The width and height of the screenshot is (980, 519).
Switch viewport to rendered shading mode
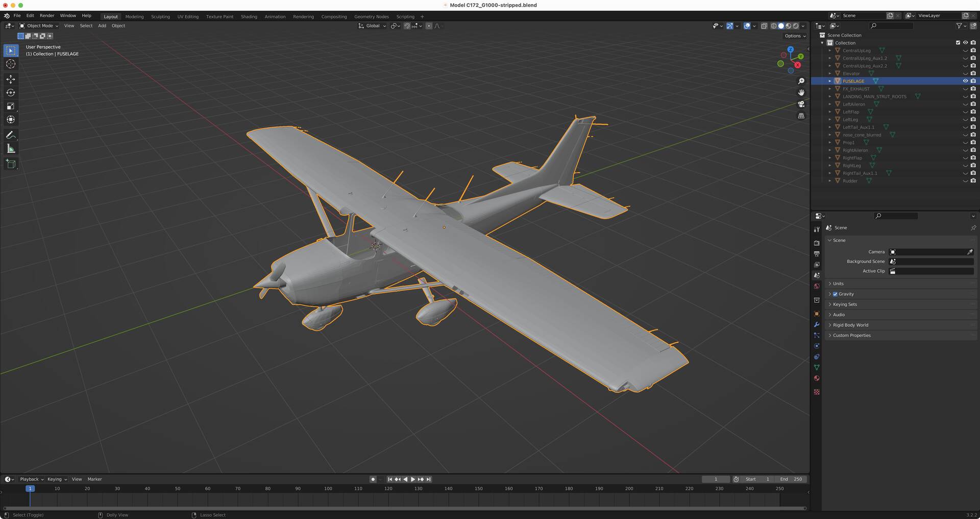[796, 26]
